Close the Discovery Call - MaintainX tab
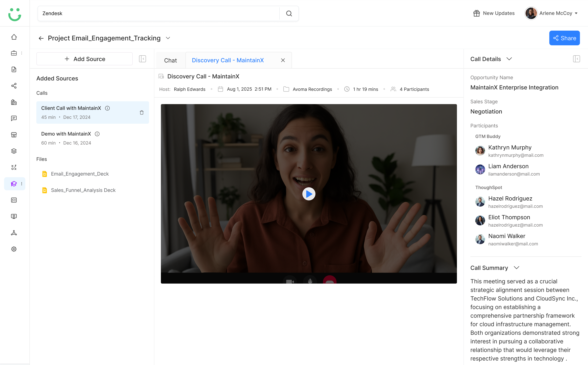The width and height of the screenshot is (588, 365). point(283,60)
